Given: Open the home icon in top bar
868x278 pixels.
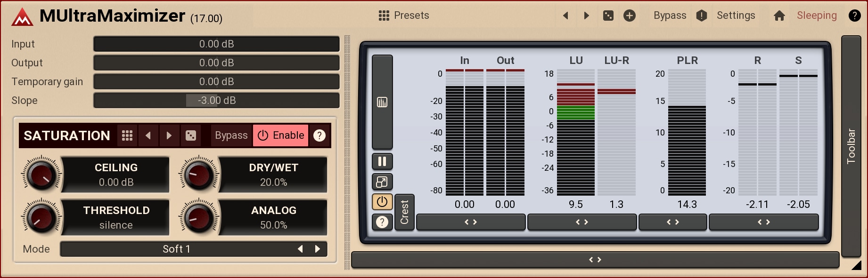Looking at the screenshot, I should pyautogui.click(x=779, y=16).
